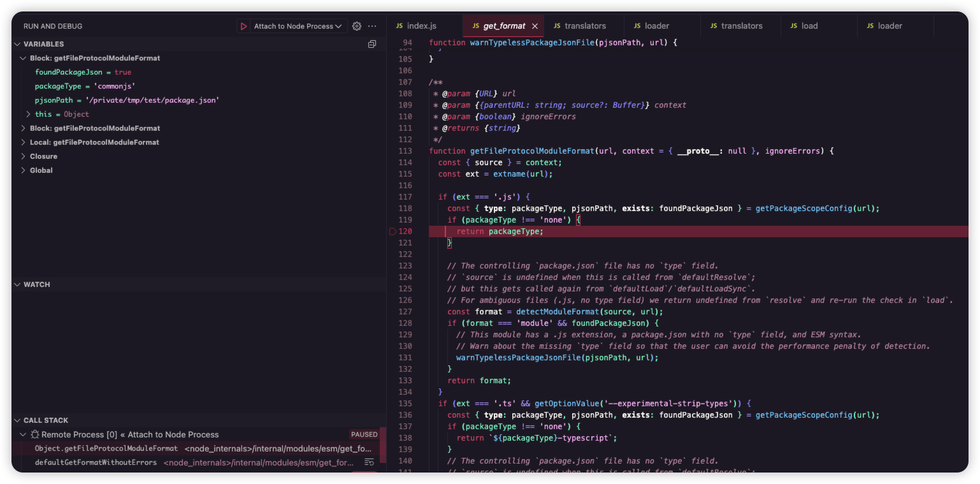Select Object.getFileProtocolModuleFormat stack frame
This screenshot has height=484, width=980.
pos(196,448)
